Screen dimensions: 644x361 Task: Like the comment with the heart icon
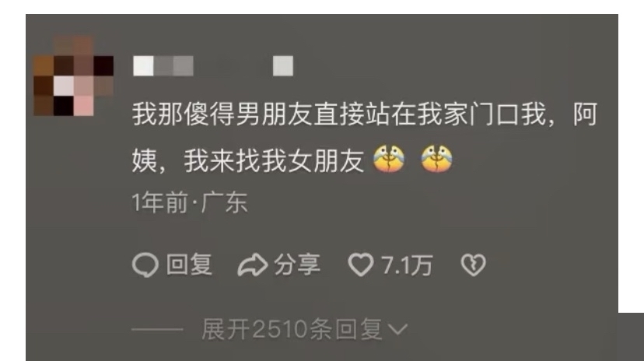coord(361,265)
